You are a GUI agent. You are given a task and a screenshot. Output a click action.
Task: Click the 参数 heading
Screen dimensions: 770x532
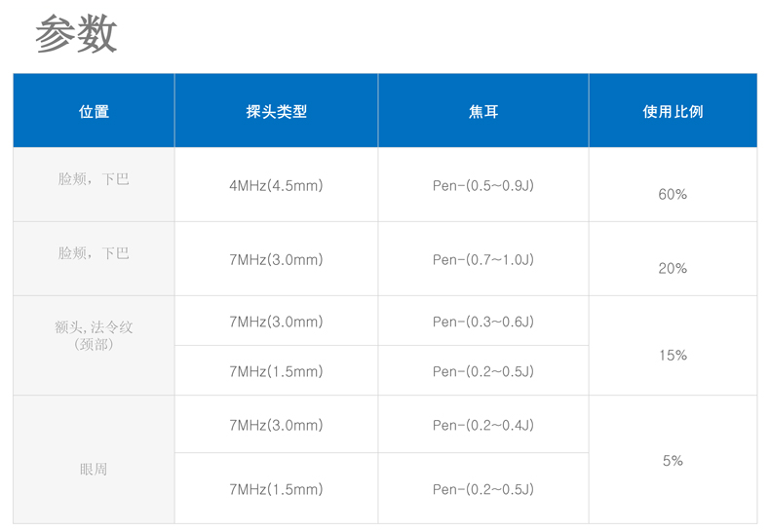pos(76,34)
